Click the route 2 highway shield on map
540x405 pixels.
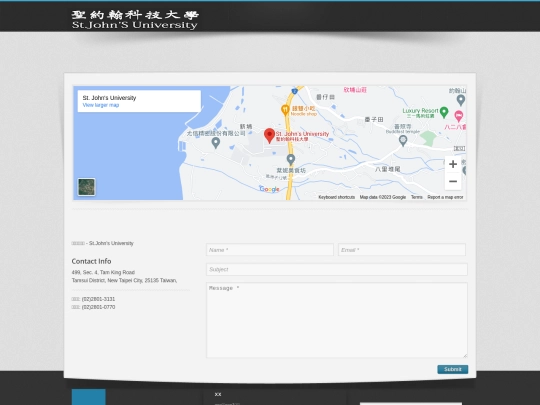(294, 91)
